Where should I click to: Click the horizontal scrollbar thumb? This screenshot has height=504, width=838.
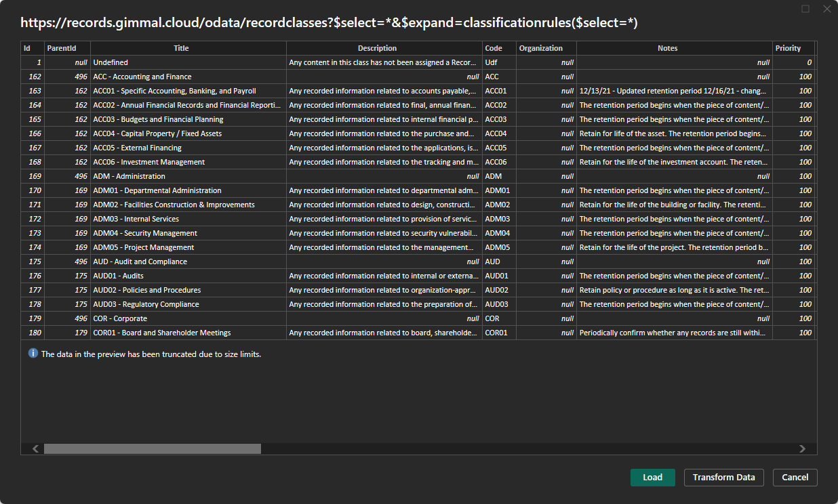coord(153,448)
